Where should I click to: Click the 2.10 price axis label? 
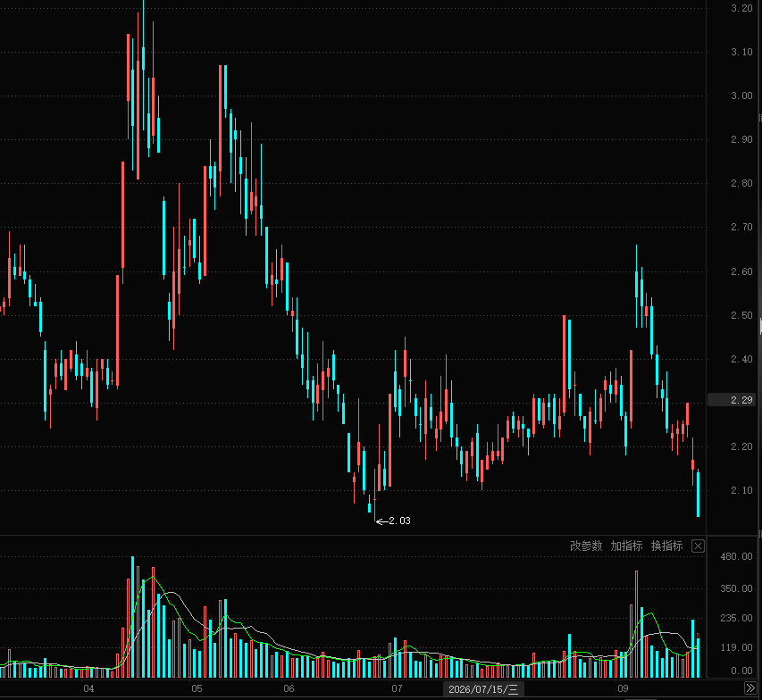coord(741,490)
